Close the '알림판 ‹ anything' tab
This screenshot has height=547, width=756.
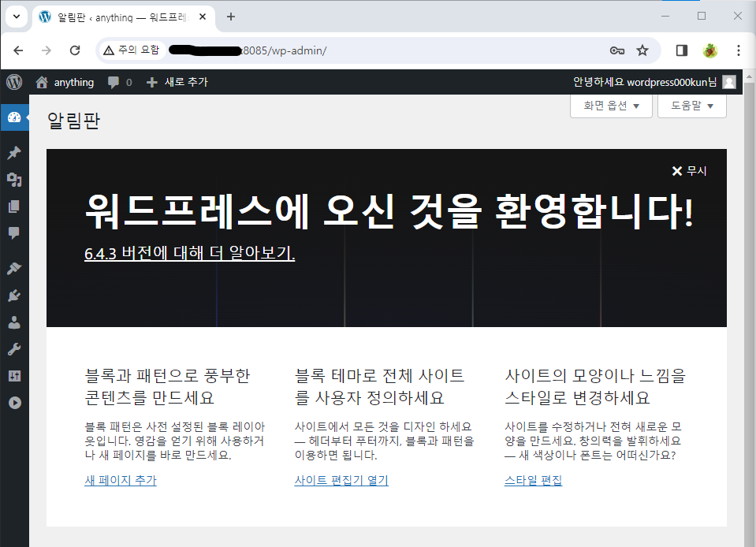[x=203, y=17]
